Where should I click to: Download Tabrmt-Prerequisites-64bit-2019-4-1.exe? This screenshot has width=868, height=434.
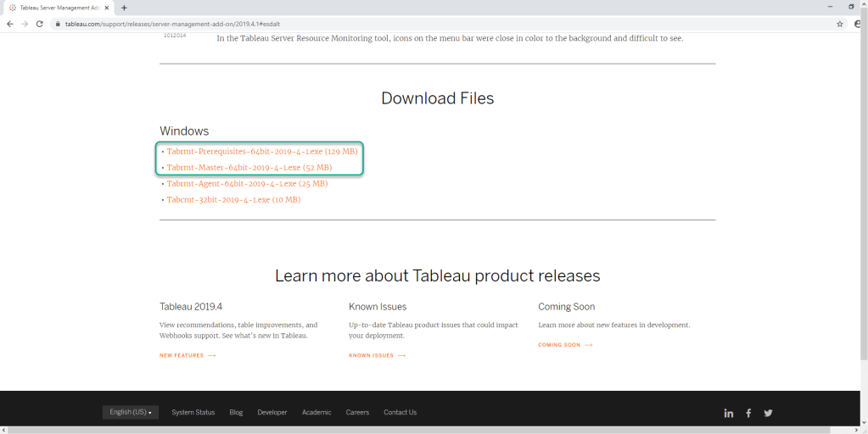point(262,151)
